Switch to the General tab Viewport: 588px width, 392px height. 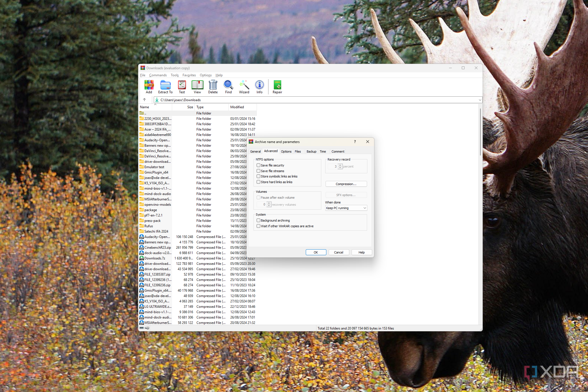pos(255,151)
